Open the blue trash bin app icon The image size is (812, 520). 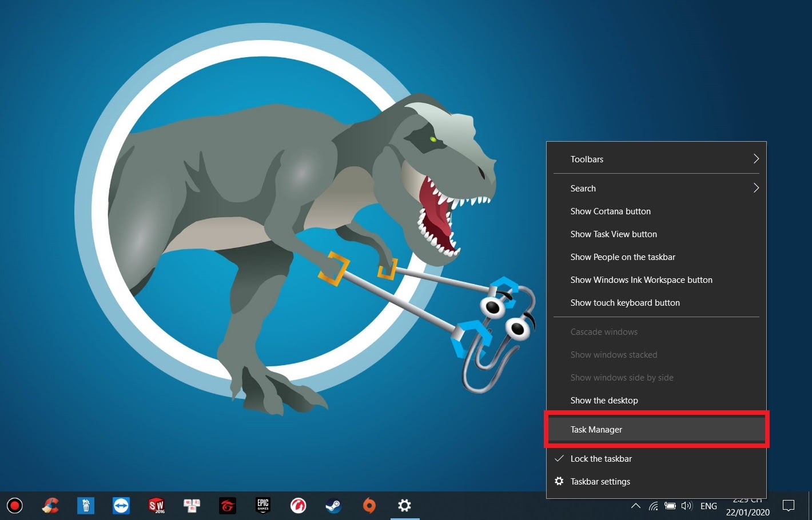pyautogui.click(x=86, y=506)
